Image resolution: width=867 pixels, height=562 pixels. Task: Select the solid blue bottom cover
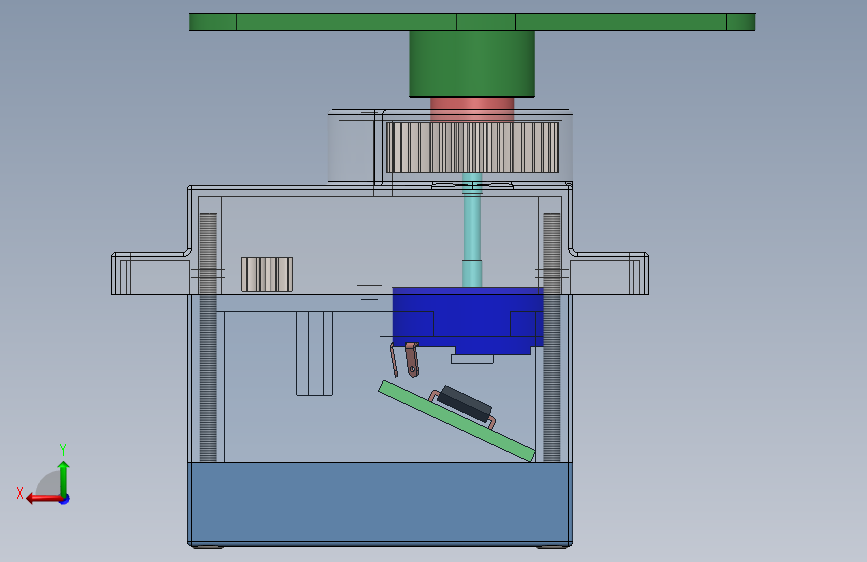pos(380,503)
